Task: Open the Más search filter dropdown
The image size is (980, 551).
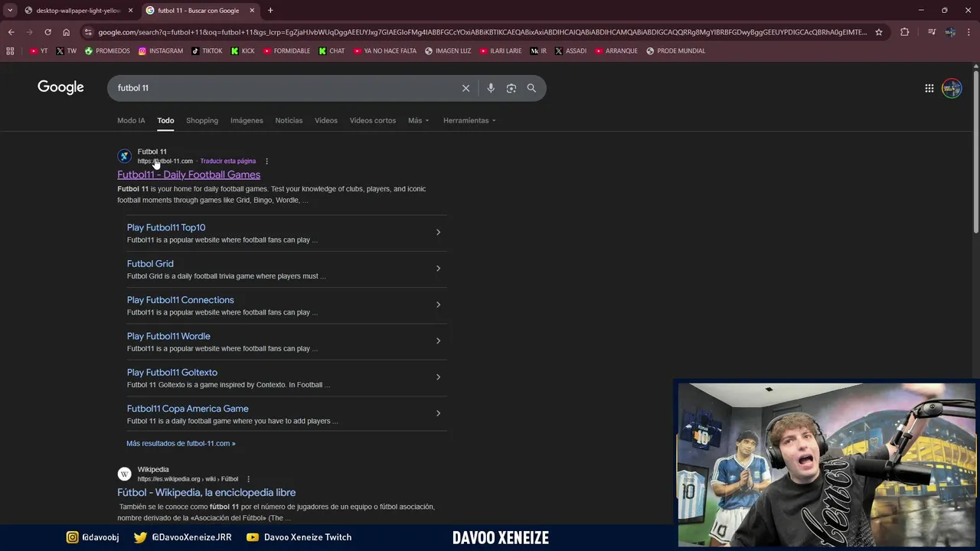Action: (418, 120)
